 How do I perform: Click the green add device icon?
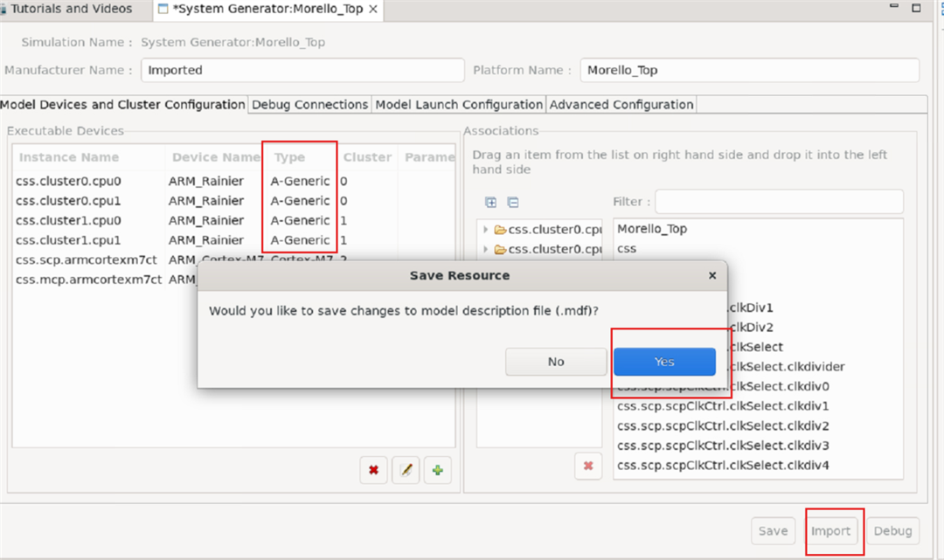pos(437,470)
